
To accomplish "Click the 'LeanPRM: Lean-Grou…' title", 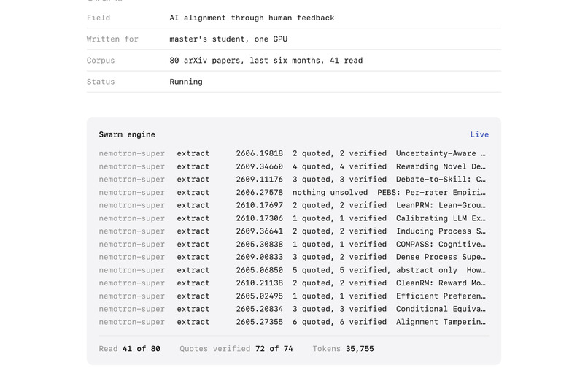I will tap(441, 205).
